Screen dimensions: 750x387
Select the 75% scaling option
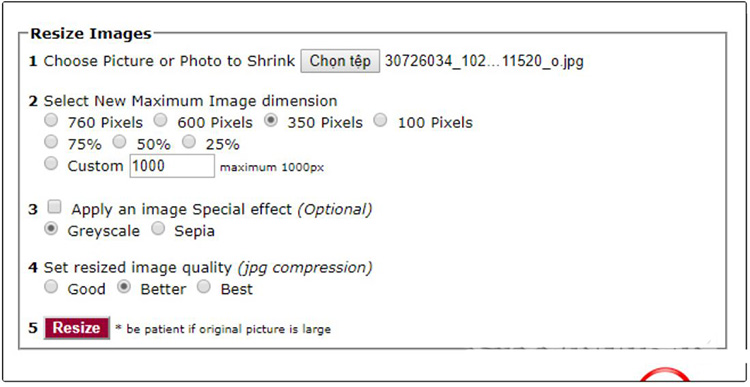tap(51, 142)
